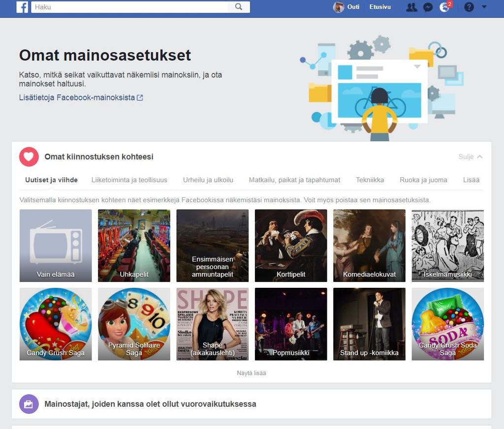
Task: Select Stand up -komiikka tile
Action: (369, 324)
